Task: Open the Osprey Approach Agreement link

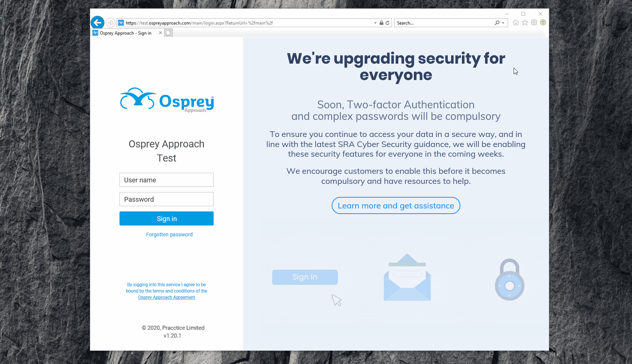Action: 166,297
